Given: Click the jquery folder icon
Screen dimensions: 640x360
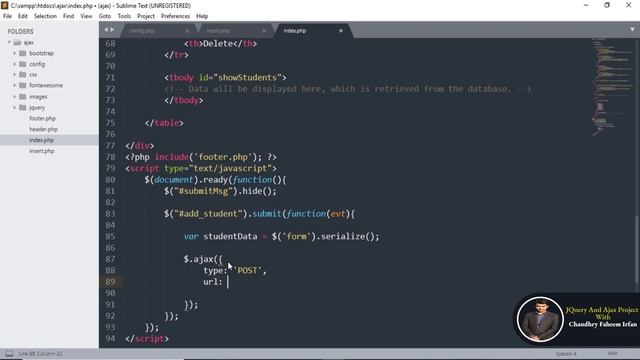Looking at the screenshot, I should click(x=23, y=107).
